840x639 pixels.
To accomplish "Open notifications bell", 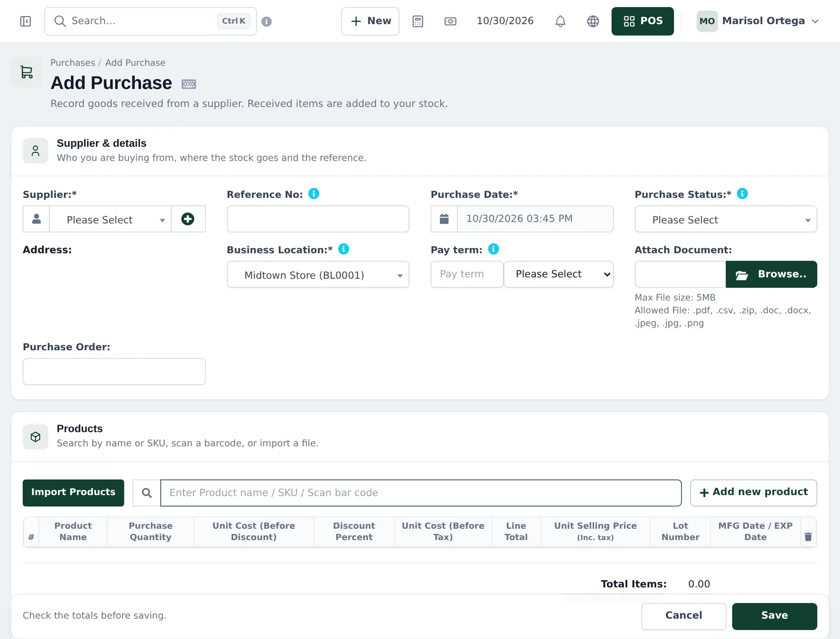I will point(560,21).
